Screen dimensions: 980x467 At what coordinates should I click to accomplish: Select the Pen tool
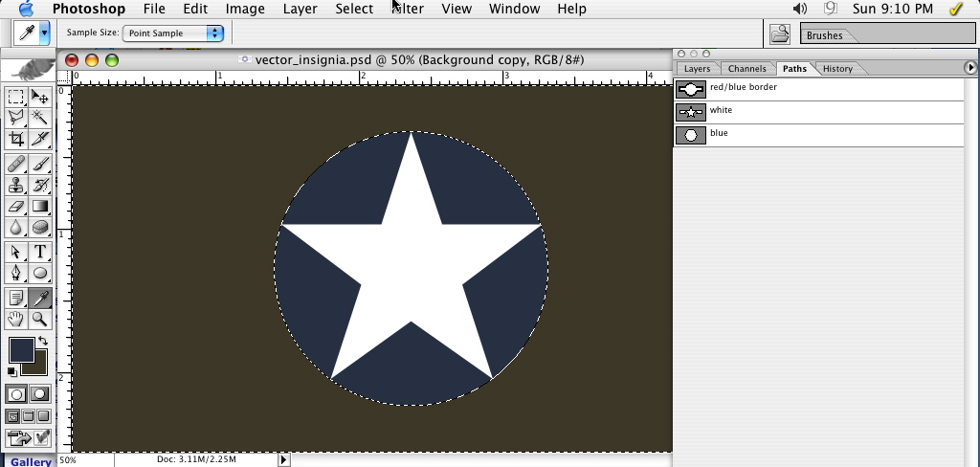click(x=16, y=273)
